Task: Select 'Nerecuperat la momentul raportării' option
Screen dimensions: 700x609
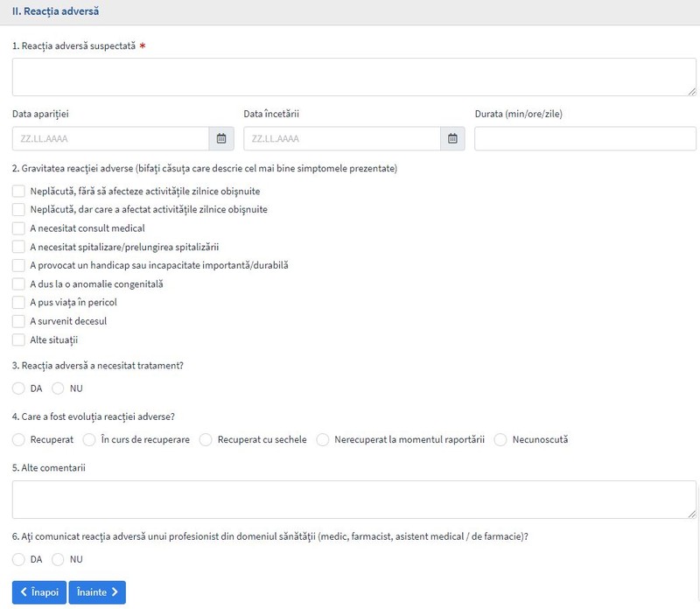Action: (x=323, y=439)
